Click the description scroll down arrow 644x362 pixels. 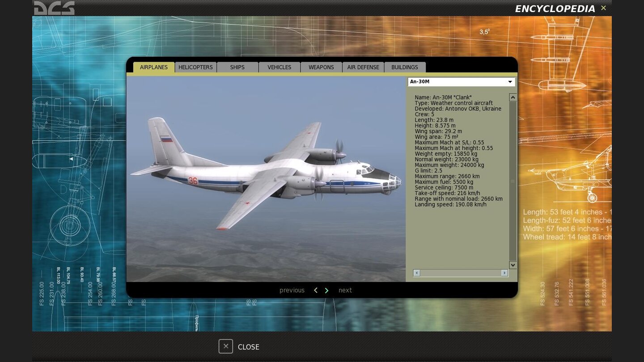coord(513,265)
